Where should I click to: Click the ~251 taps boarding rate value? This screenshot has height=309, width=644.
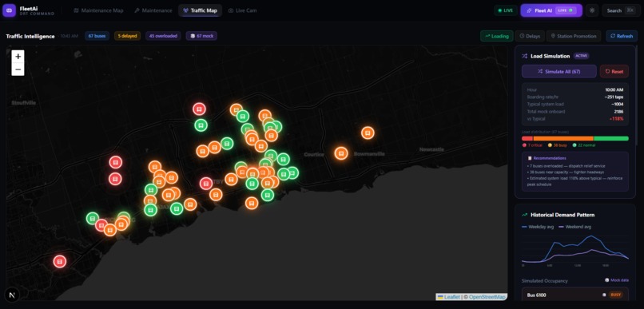coord(614,97)
